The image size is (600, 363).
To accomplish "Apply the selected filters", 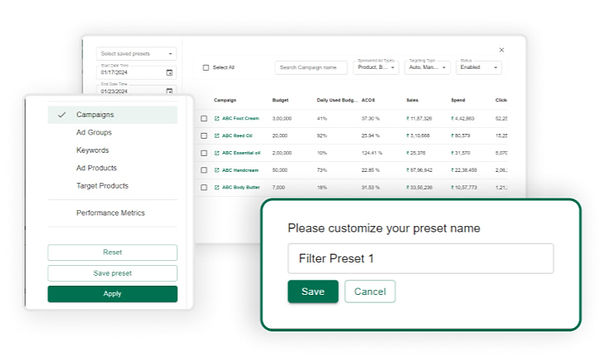I will tap(112, 294).
